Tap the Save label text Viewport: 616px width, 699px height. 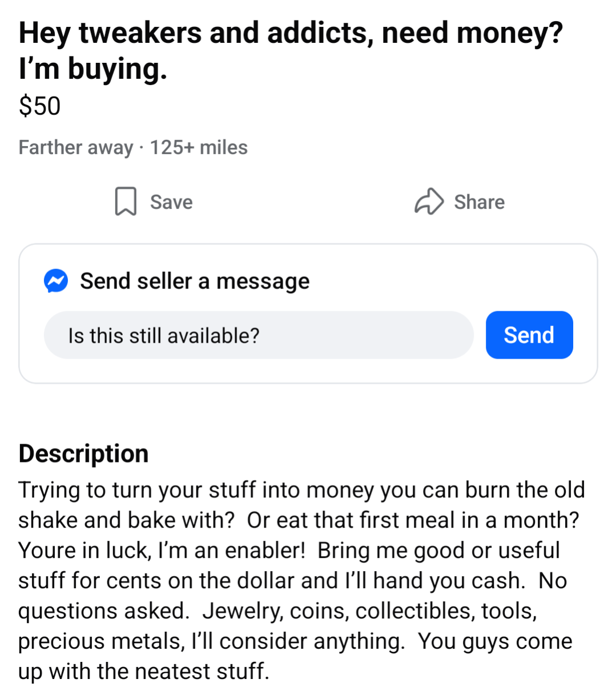tap(171, 202)
